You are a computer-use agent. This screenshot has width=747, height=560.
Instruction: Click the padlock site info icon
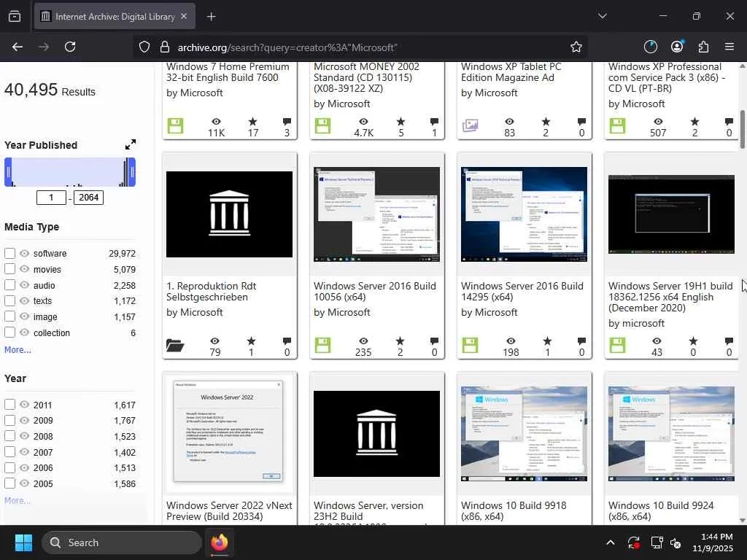point(165,47)
